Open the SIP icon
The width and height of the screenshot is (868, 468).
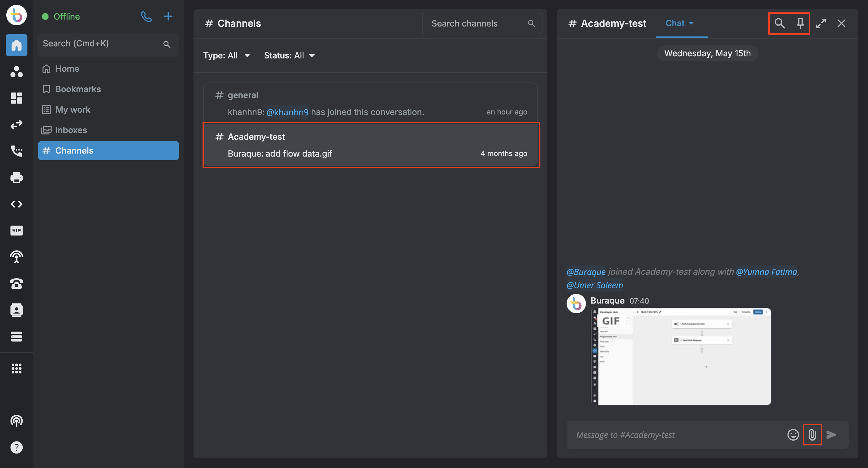[x=17, y=231]
